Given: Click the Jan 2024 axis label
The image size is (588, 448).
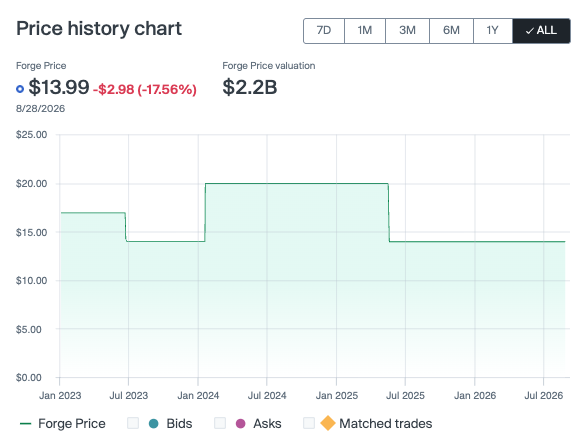Looking at the screenshot, I should (198, 396).
